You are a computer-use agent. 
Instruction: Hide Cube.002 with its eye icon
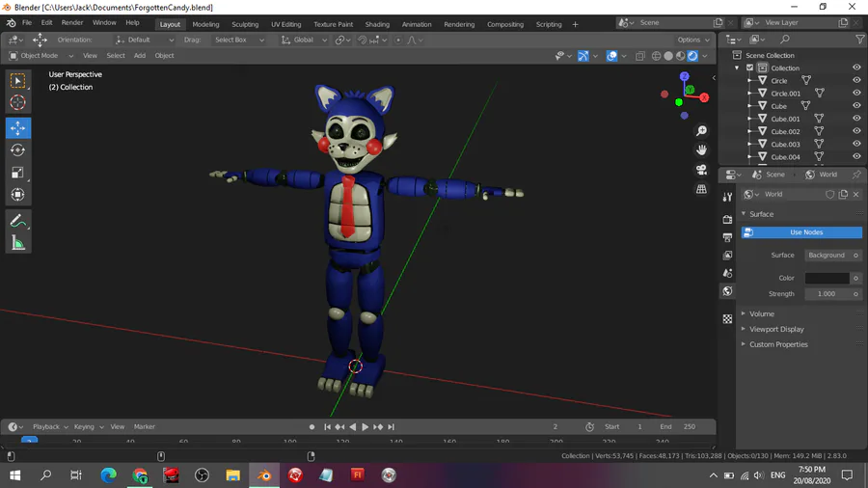pos(856,131)
